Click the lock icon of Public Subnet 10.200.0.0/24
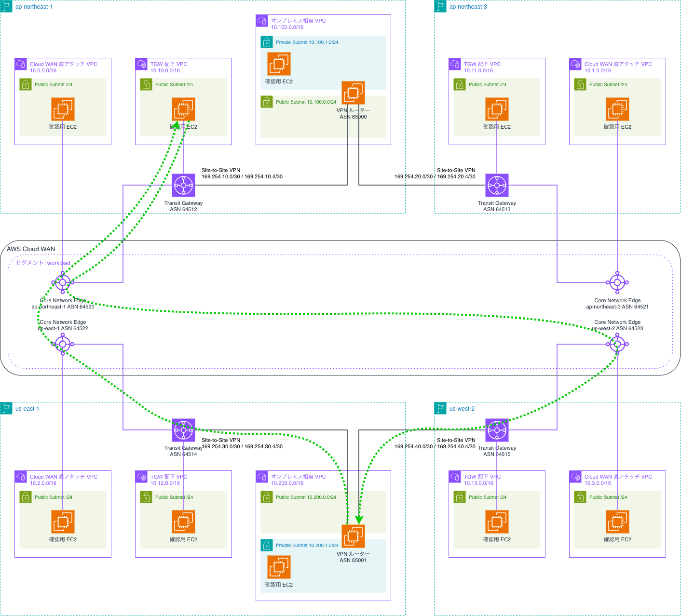The height and width of the screenshot is (616, 681). [267, 497]
